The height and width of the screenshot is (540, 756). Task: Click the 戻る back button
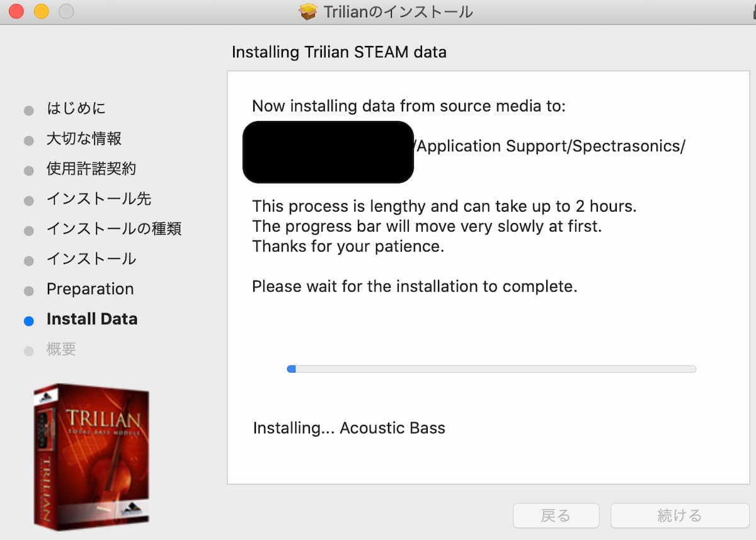(x=556, y=516)
